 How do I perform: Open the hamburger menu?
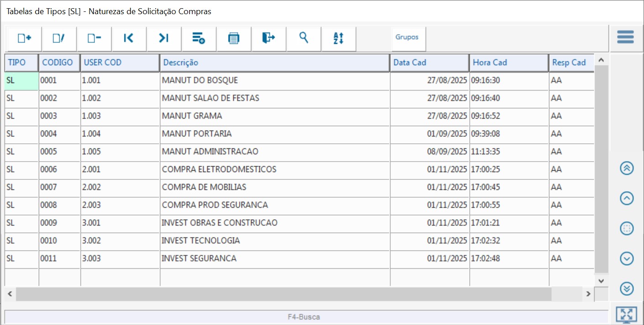point(625,37)
